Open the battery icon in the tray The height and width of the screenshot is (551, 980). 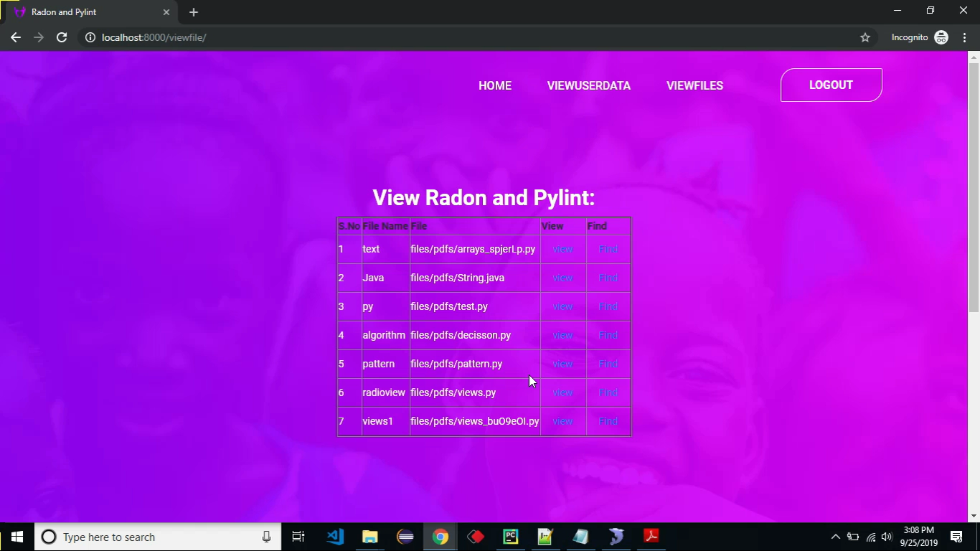(x=853, y=537)
